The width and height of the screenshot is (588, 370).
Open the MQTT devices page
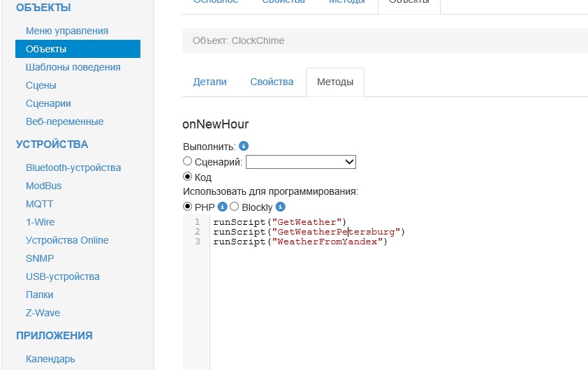tap(40, 204)
